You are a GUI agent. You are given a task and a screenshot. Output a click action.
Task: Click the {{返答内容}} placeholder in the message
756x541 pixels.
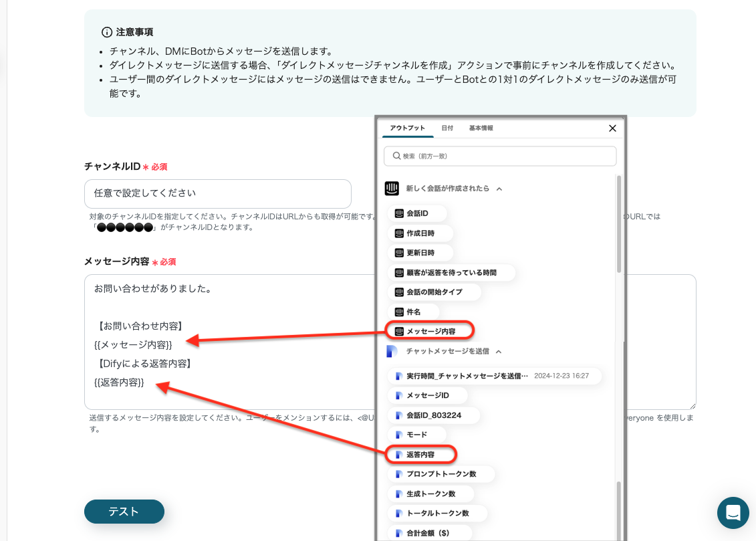click(x=119, y=383)
